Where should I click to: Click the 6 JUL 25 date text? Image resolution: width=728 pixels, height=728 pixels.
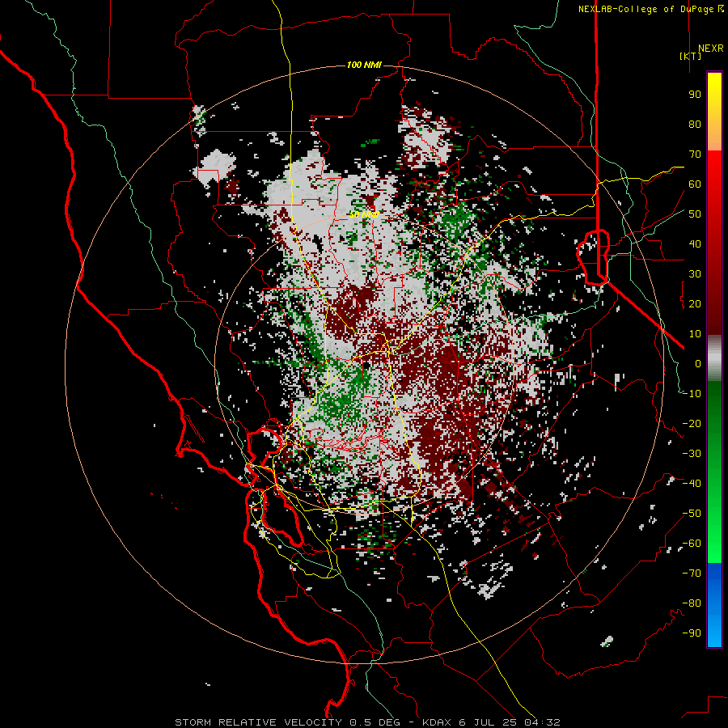(490, 722)
